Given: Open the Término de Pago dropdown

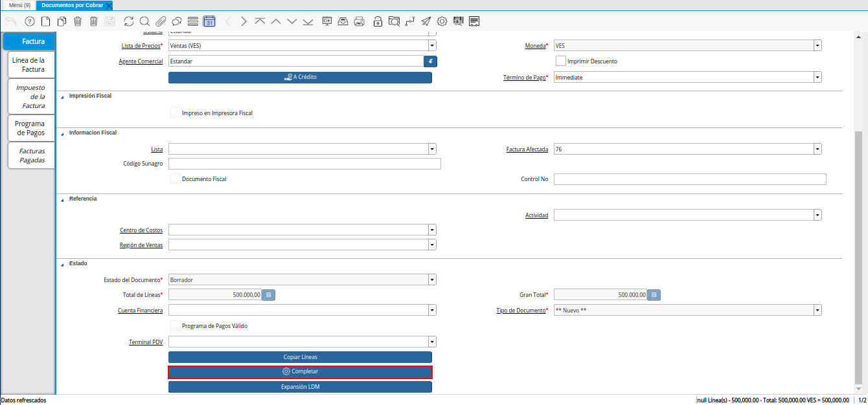Looking at the screenshot, I should 817,77.
